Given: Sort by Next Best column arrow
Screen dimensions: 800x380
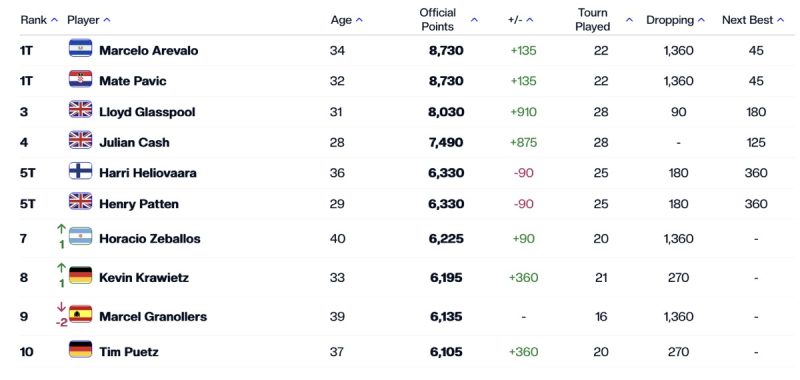Looking at the screenshot, I should 780,20.
